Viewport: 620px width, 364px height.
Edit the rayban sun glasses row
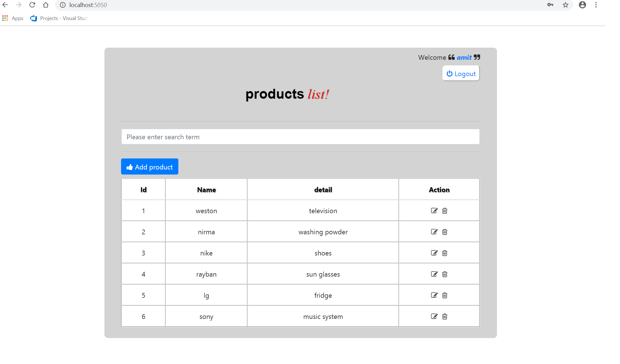[x=434, y=274]
